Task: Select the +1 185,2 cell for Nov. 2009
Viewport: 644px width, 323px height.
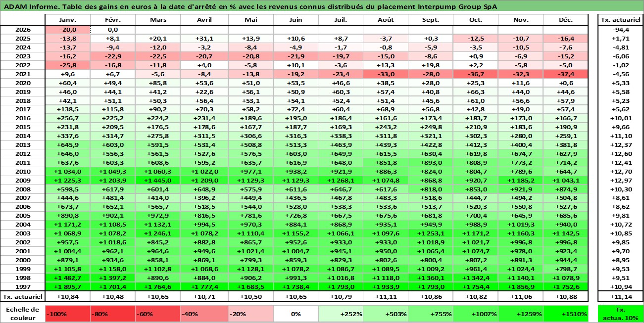Action: tap(521, 181)
